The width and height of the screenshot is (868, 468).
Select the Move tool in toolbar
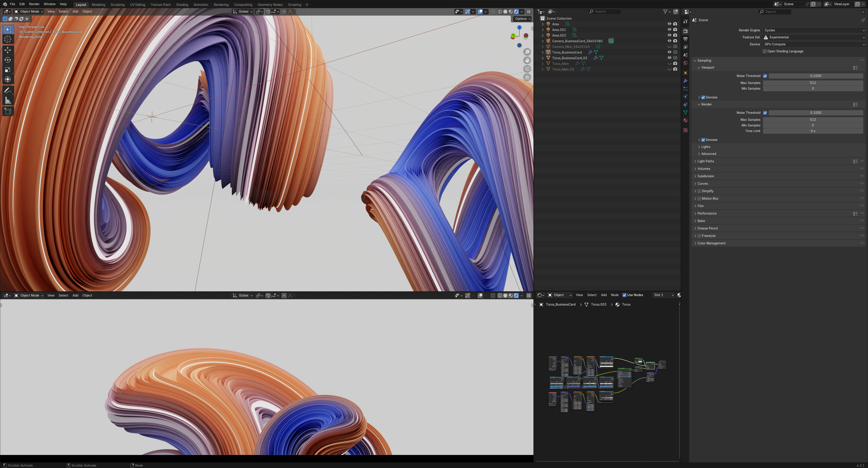(8, 50)
